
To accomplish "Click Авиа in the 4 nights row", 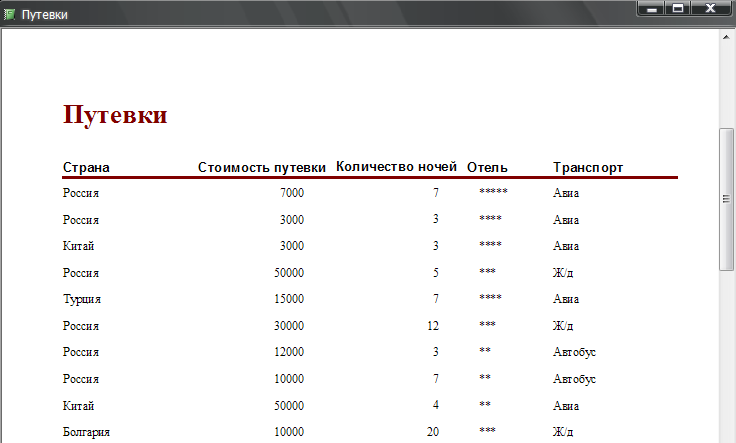I will point(566,405).
